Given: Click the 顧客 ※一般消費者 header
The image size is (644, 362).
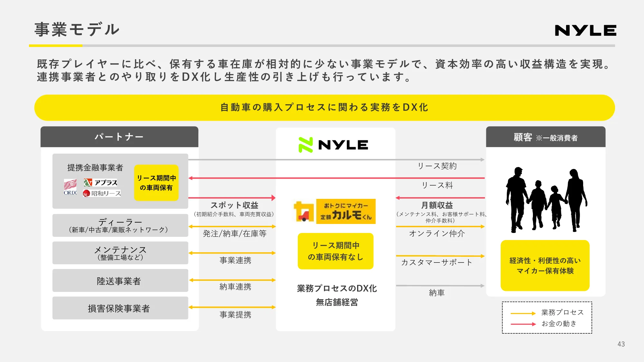Looking at the screenshot, I should click(x=546, y=137).
